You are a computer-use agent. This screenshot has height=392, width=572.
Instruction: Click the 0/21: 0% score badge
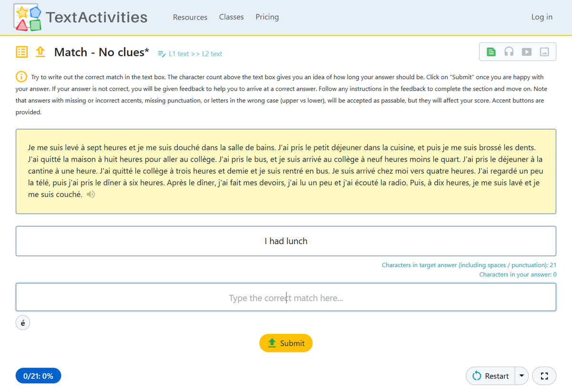(38, 376)
